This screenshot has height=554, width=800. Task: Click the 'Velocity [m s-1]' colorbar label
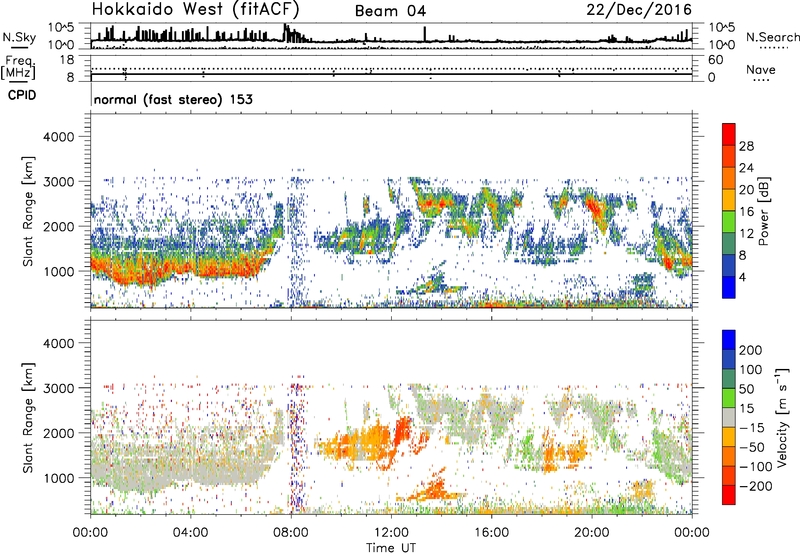pos(782,417)
